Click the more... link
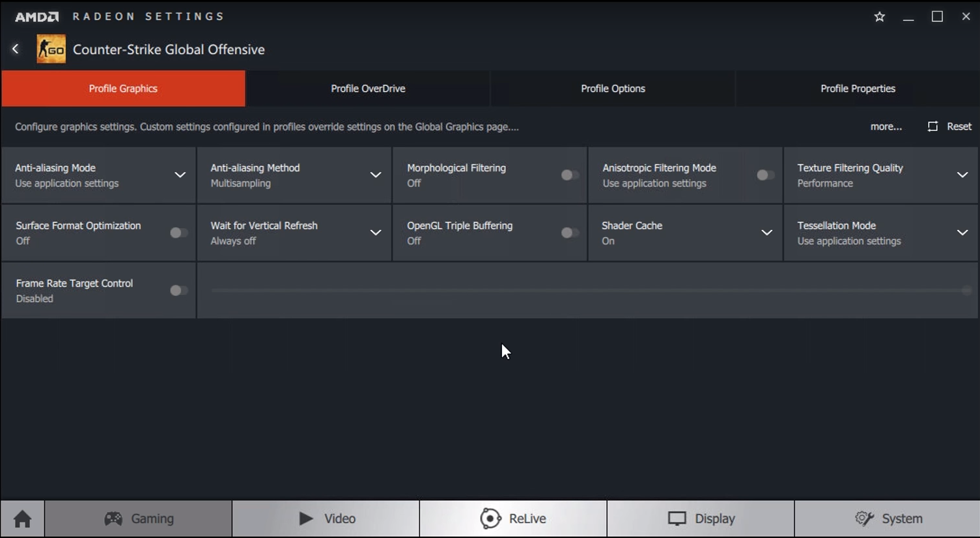 pyautogui.click(x=886, y=126)
